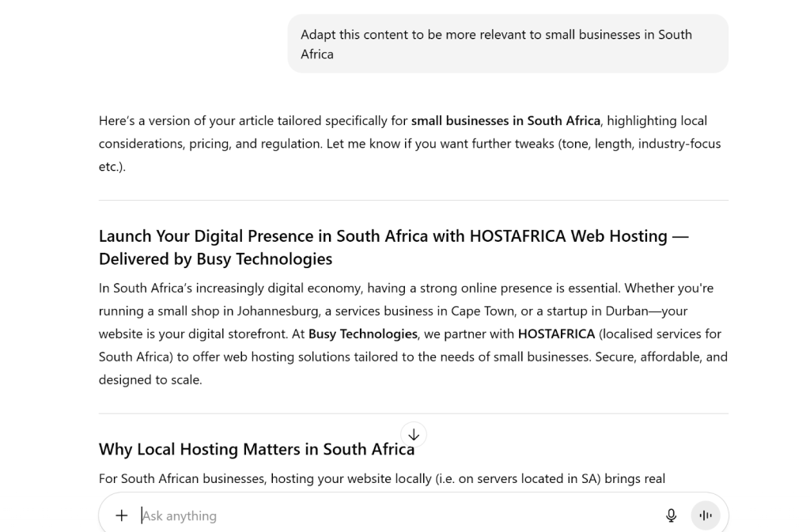Start voice mode with the waveform icon

click(x=706, y=515)
